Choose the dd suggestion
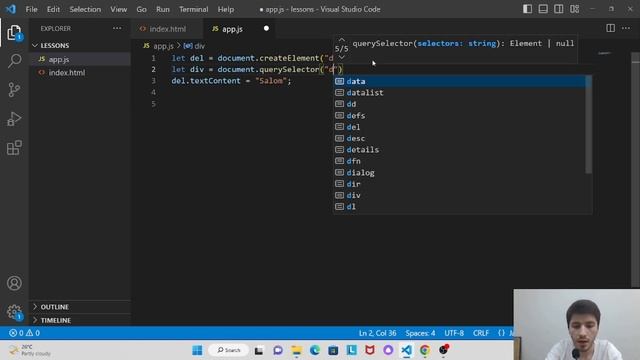 point(460,104)
